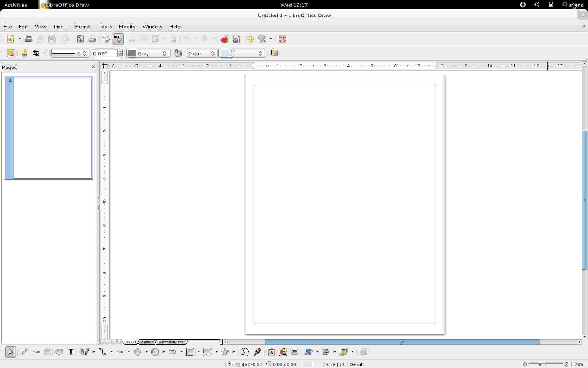
Task: Create a new document with the New icon
Action: coord(10,39)
